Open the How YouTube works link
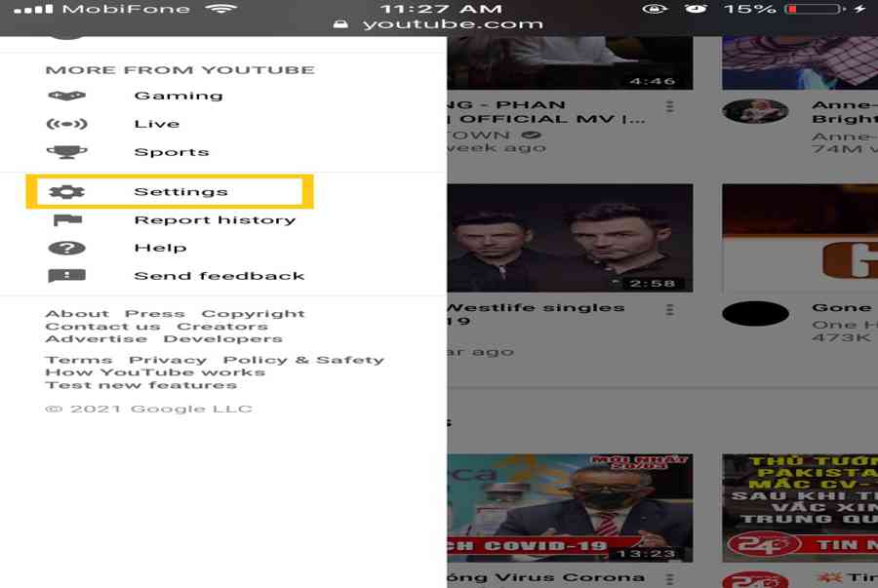The height and width of the screenshot is (588, 878). pos(155,372)
